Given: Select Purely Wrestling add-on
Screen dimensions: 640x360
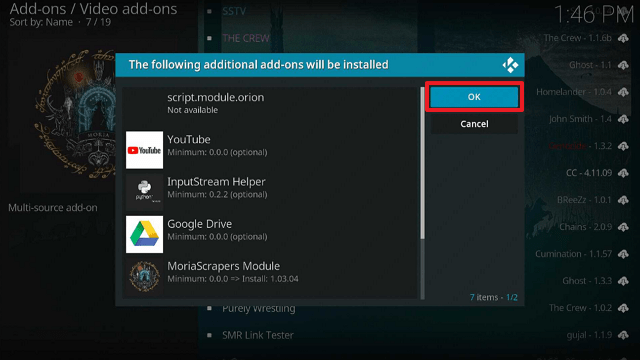Looking at the screenshot, I should coord(258,308).
